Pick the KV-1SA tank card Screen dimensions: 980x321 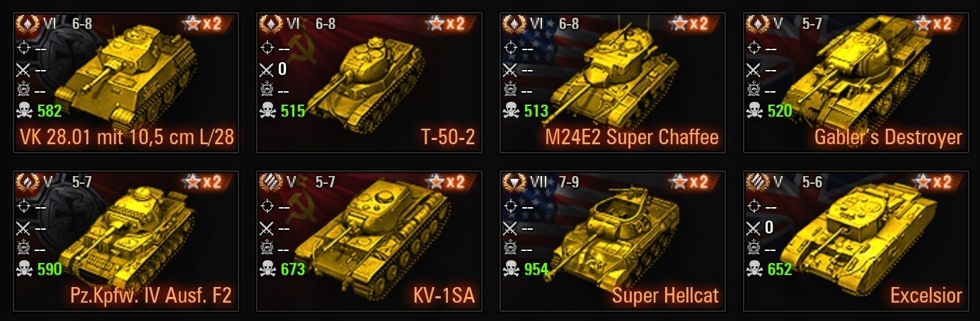369,241
